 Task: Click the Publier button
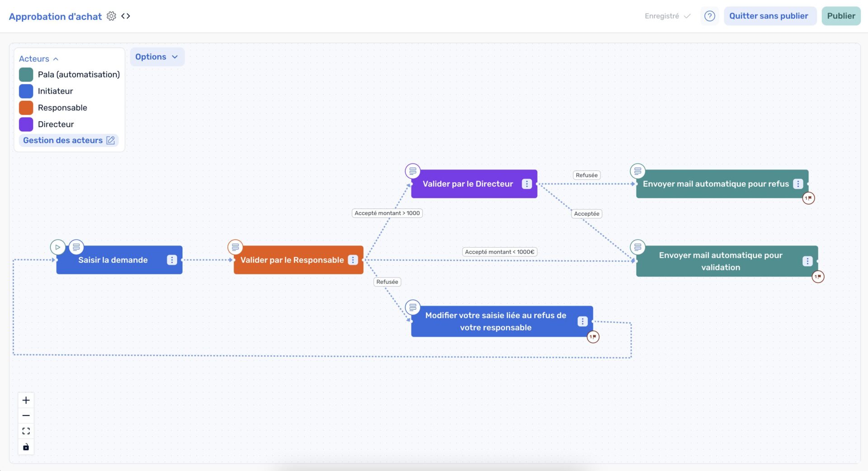click(841, 16)
